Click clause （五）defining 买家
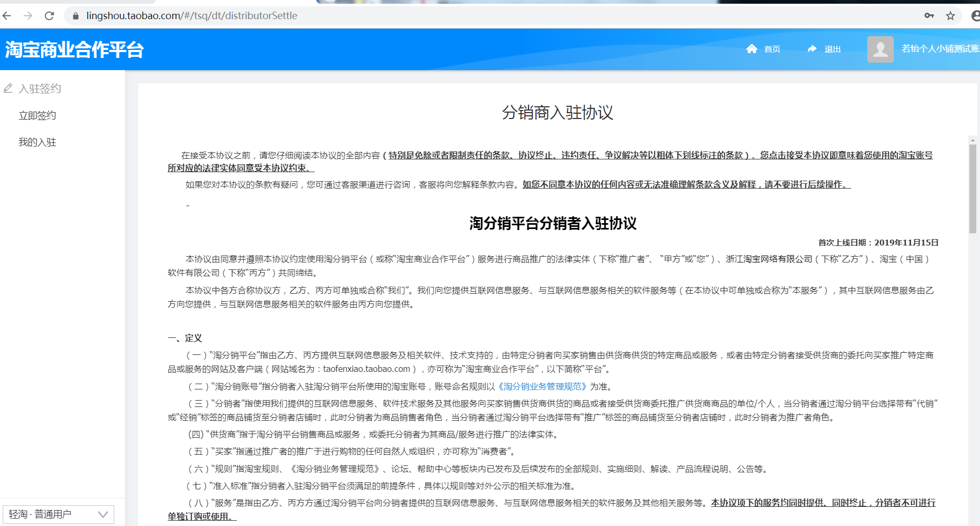The height and width of the screenshot is (526, 980). coord(352,452)
